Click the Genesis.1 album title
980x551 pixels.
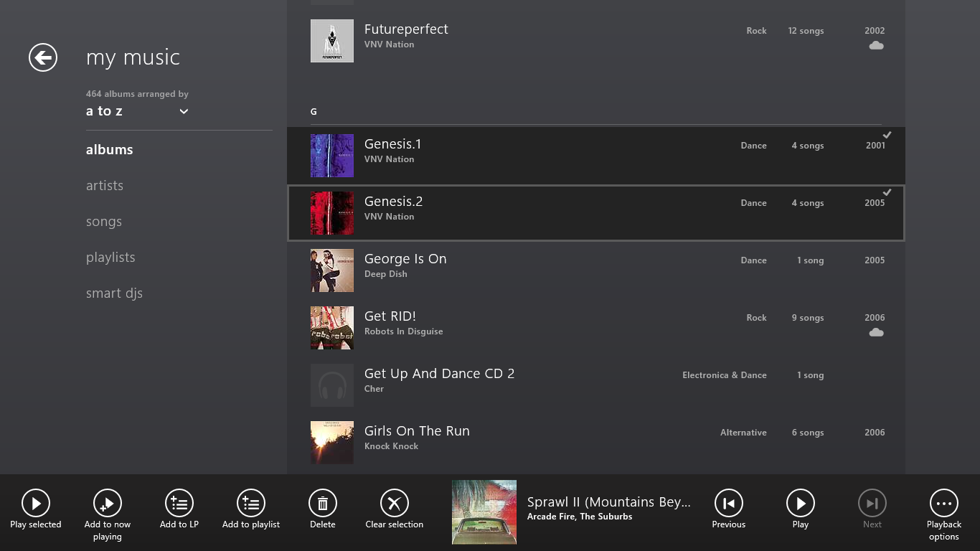click(393, 144)
